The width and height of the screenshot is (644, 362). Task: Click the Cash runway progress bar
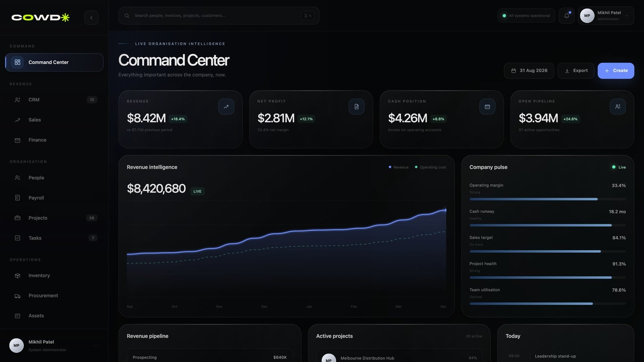coord(547,225)
